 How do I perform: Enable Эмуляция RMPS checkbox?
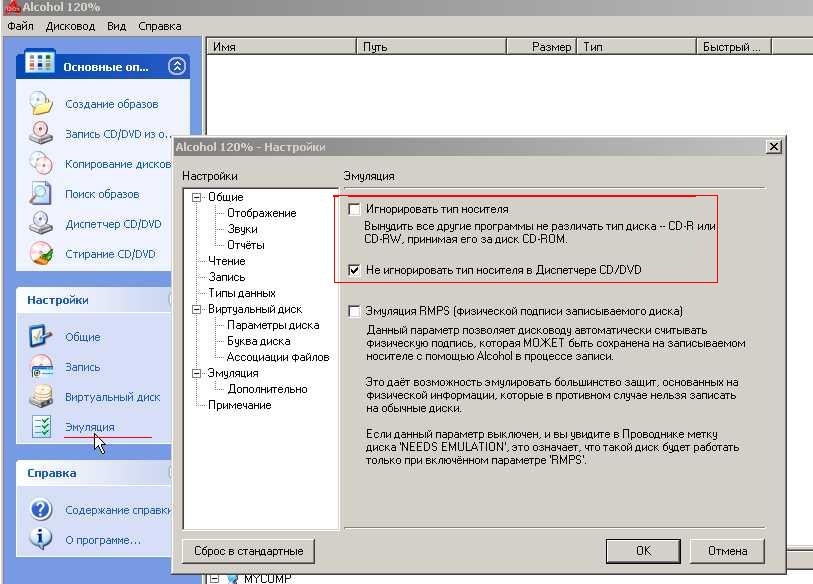pos(355,311)
